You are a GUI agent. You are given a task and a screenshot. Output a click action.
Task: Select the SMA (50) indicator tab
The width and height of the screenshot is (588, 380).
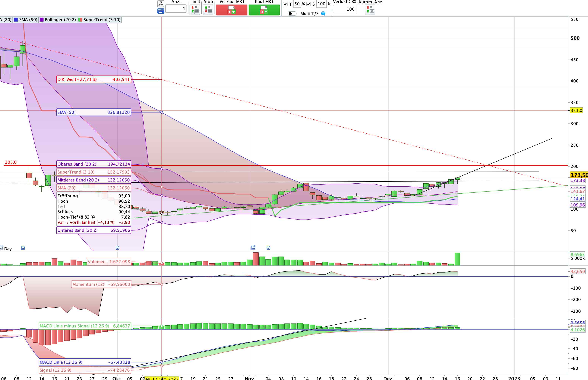26,20
